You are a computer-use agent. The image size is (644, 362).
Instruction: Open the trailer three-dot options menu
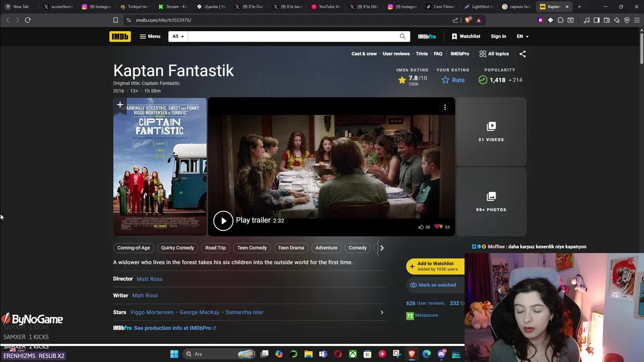coord(445,107)
